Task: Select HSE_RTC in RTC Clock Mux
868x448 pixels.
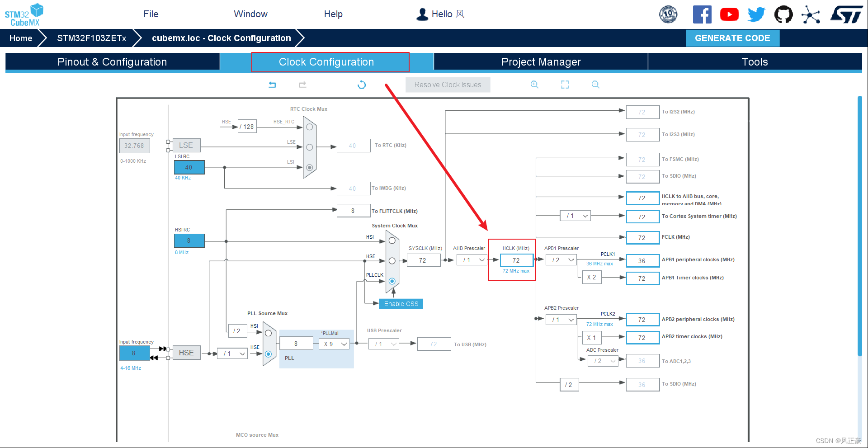Action: pos(310,127)
